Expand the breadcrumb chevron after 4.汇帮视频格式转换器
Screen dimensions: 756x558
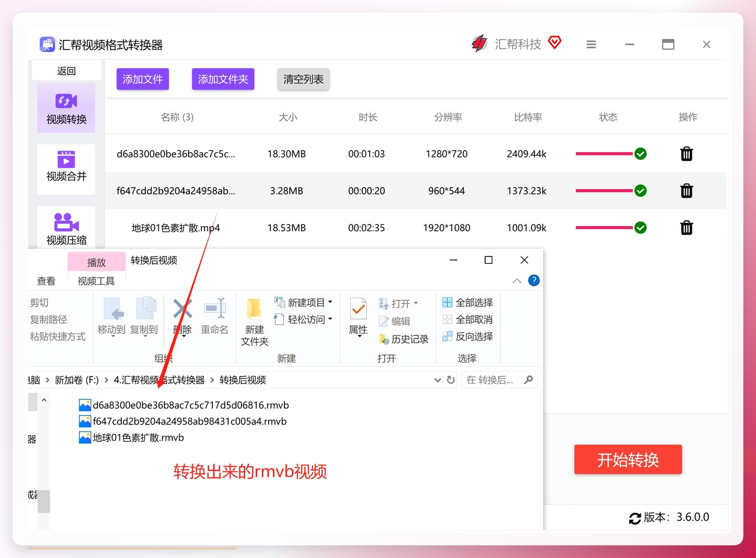[212, 380]
